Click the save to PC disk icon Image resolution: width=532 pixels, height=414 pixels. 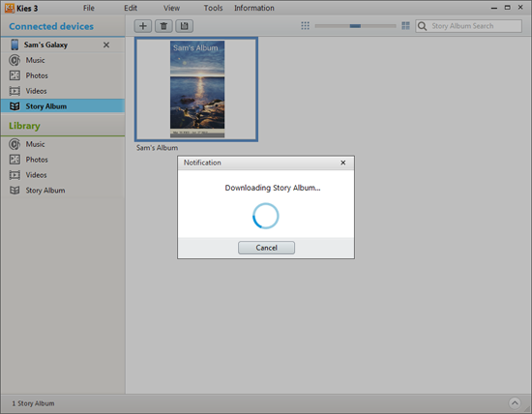point(184,26)
